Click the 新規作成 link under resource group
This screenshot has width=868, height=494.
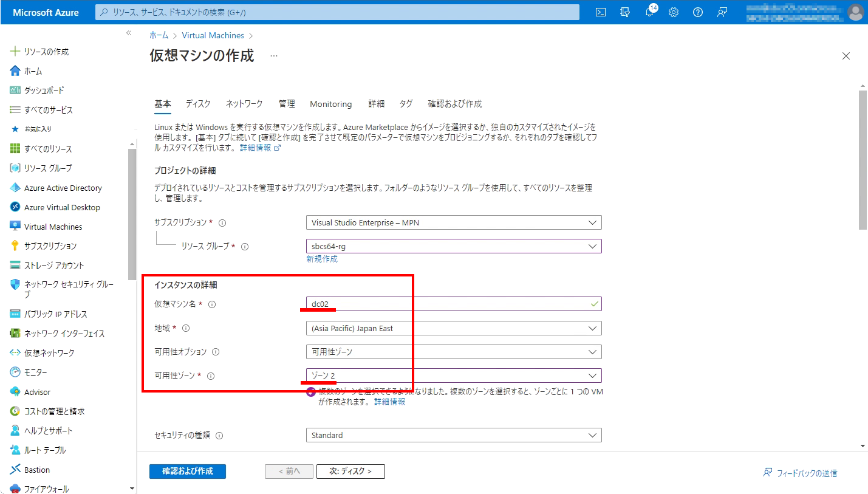pyautogui.click(x=322, y=259)
